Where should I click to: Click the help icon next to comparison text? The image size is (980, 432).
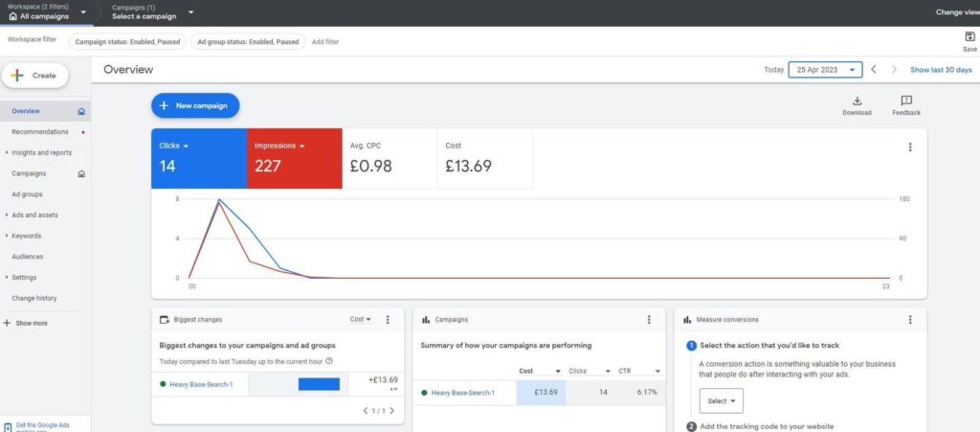(329, 361)
